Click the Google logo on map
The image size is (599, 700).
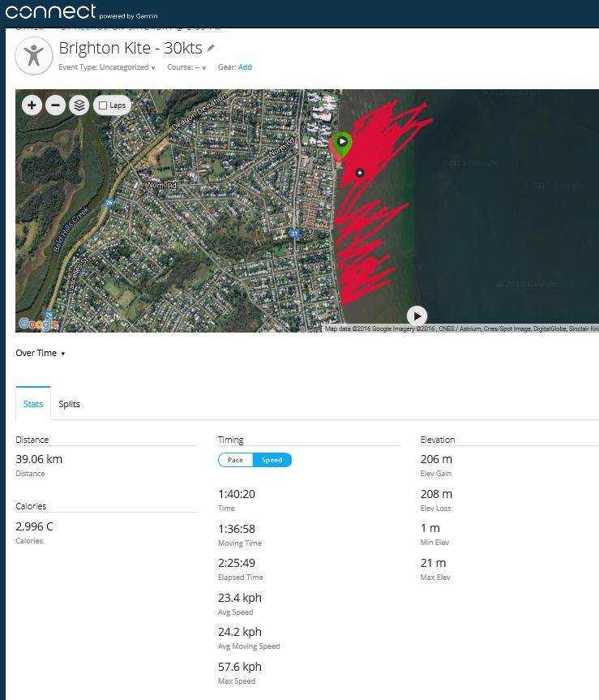pos(38,324)
